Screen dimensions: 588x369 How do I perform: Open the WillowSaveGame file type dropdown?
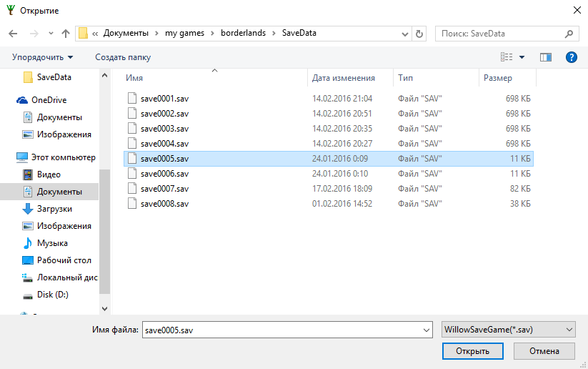tap(508, 329)
